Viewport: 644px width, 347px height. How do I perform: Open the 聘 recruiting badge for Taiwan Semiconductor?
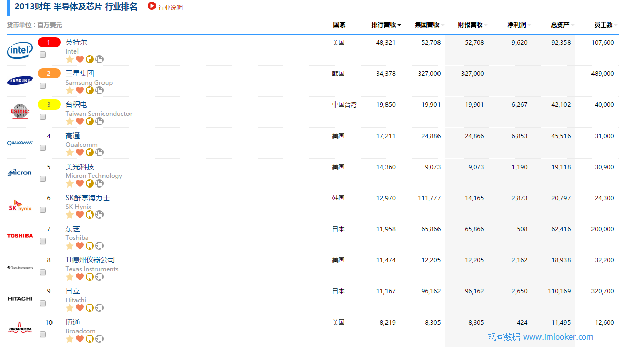pyautogui.click(x=89, y=121)
